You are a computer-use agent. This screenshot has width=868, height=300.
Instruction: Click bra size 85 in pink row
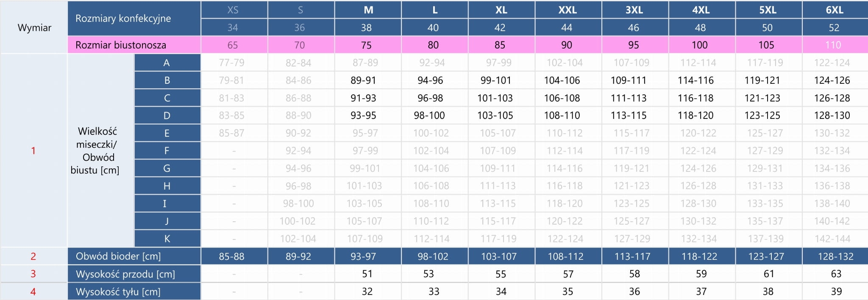click(500, 45)
